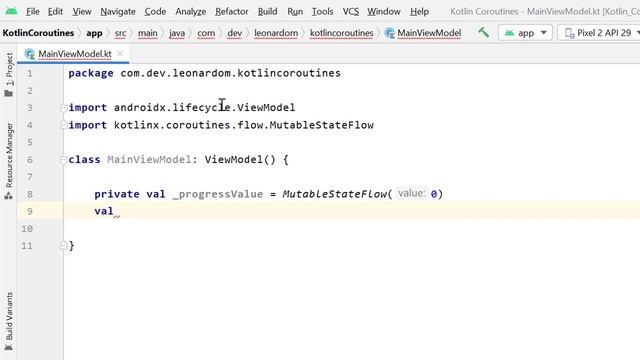Open the Build Variants tool window
Viewport: 640px width, 360px height.
pos(9,321)
